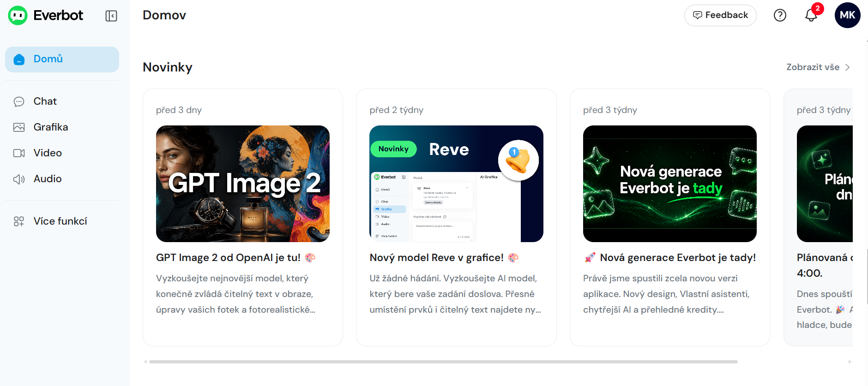
Task: Open the Chat section
Action: point(62,101)
